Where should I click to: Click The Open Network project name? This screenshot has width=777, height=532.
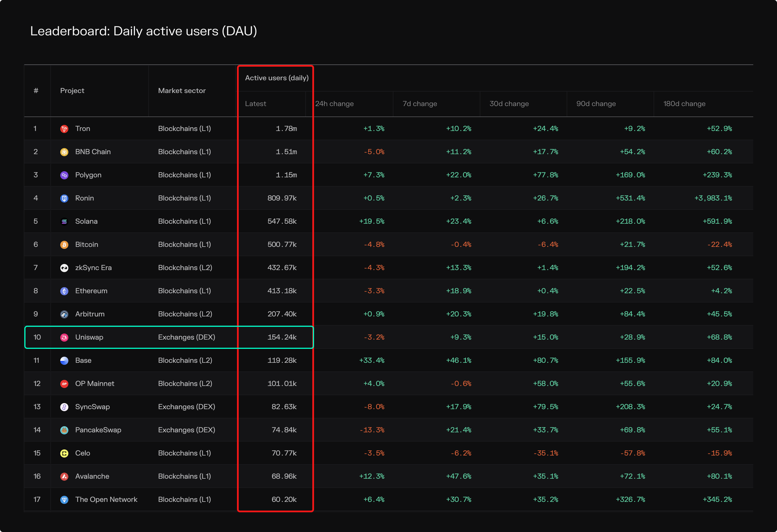tap(106, 499)
